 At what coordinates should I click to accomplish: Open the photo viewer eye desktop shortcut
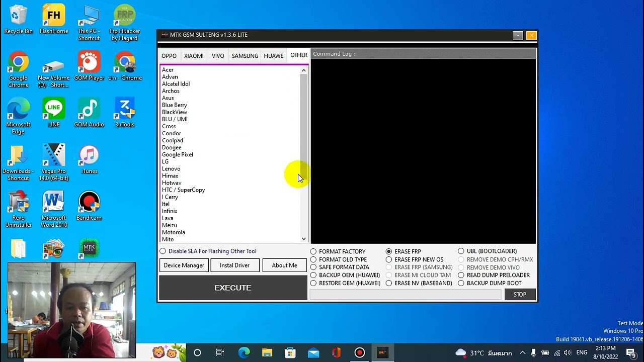click(x=54, y=248)
